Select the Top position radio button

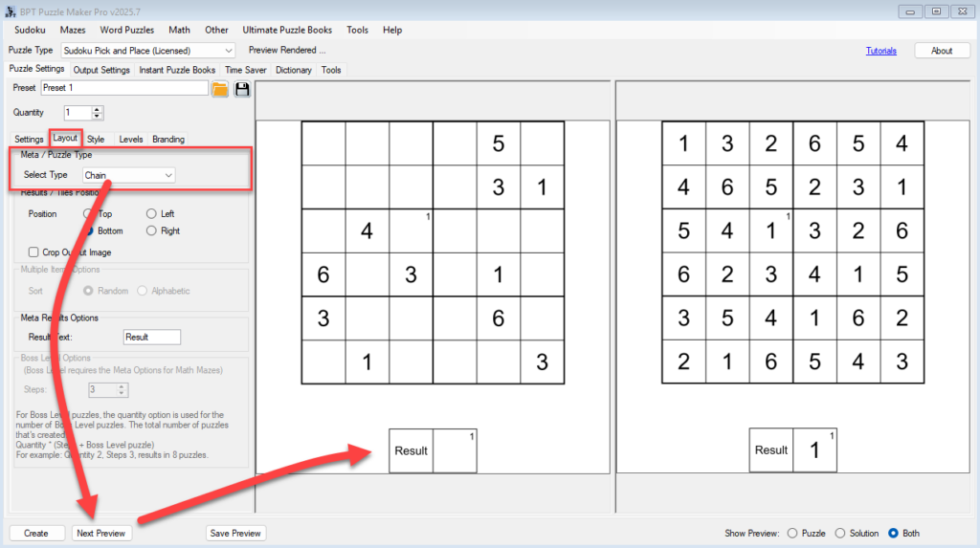click(90, 214)
